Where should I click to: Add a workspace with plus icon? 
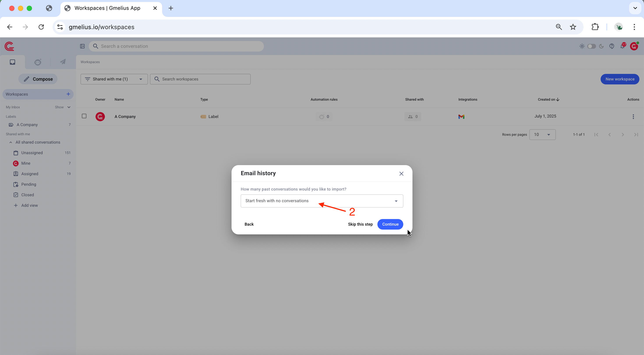[x=68, y=94]
